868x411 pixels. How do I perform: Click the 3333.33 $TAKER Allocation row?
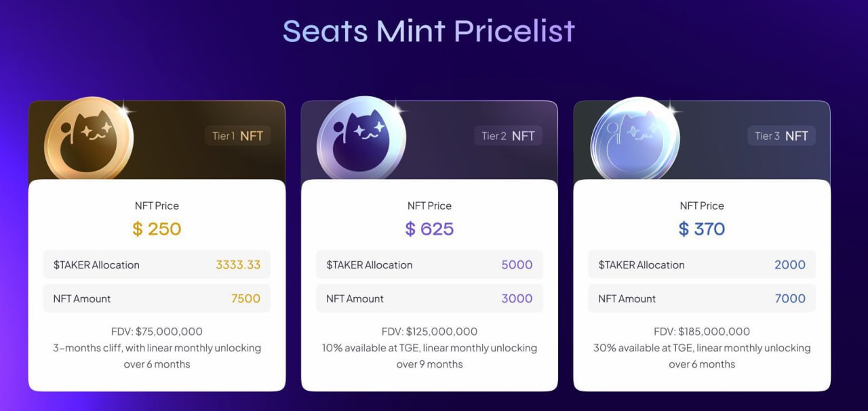tap(157, 265)
